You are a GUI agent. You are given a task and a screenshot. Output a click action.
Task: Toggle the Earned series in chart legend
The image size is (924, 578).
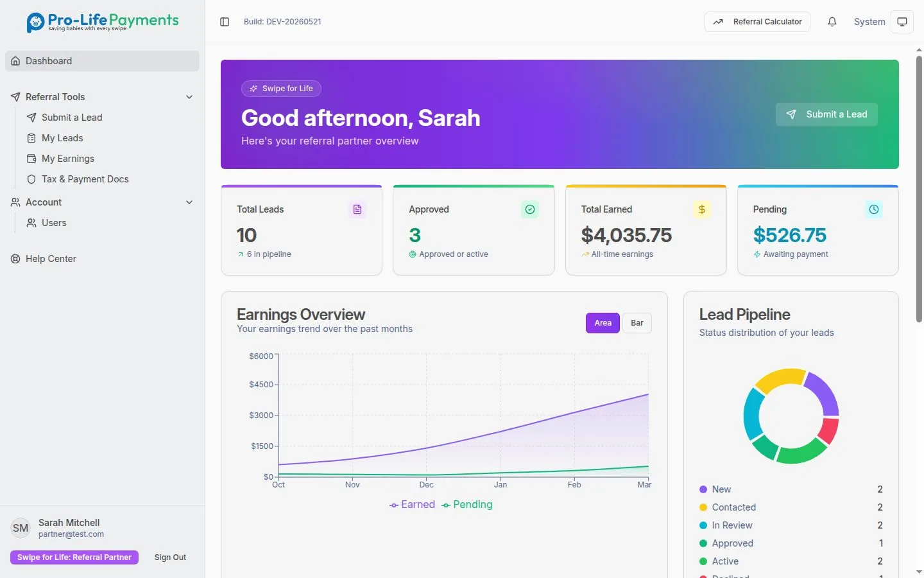412,505
